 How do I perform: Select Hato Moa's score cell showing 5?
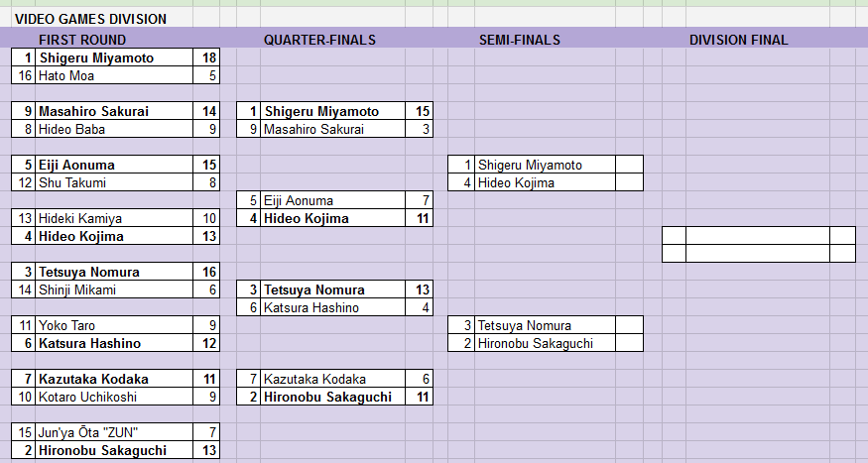206,75
